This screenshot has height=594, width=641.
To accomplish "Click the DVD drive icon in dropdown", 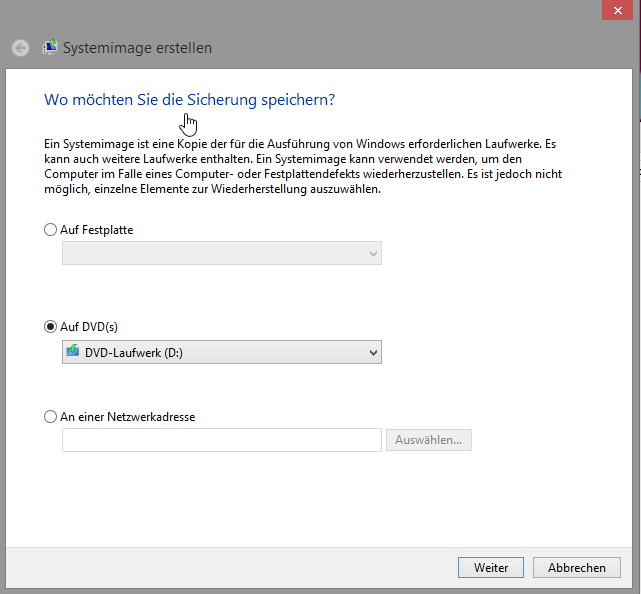I will pos(73,351).
